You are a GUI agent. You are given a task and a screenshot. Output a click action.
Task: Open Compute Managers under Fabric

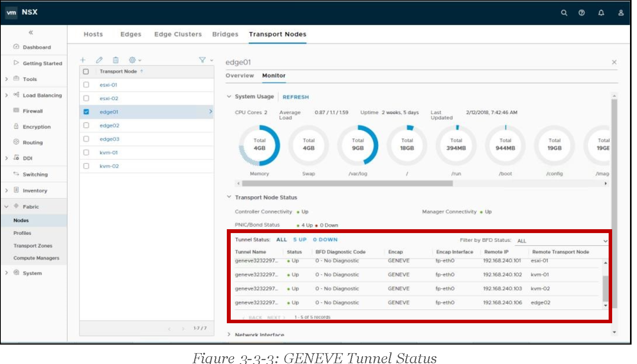36,258
